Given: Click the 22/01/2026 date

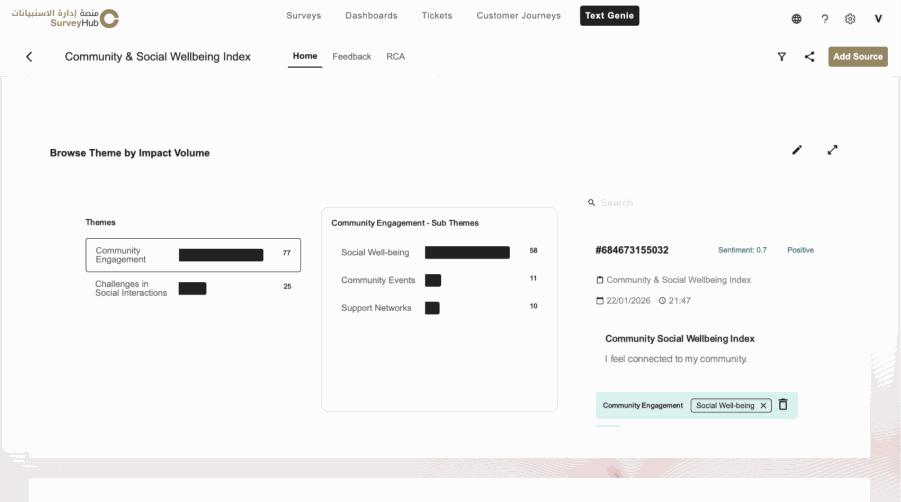Looking at the screenshot, I should [628, 300].
